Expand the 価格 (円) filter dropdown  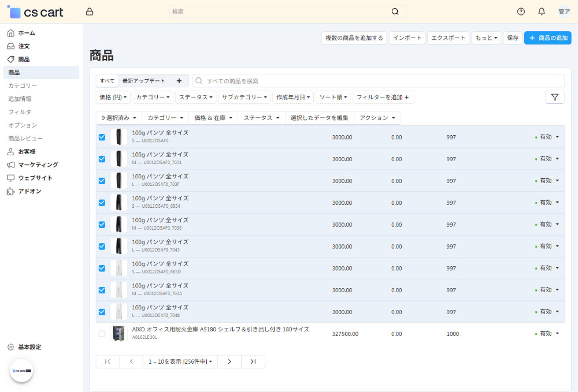coord(113,97)
